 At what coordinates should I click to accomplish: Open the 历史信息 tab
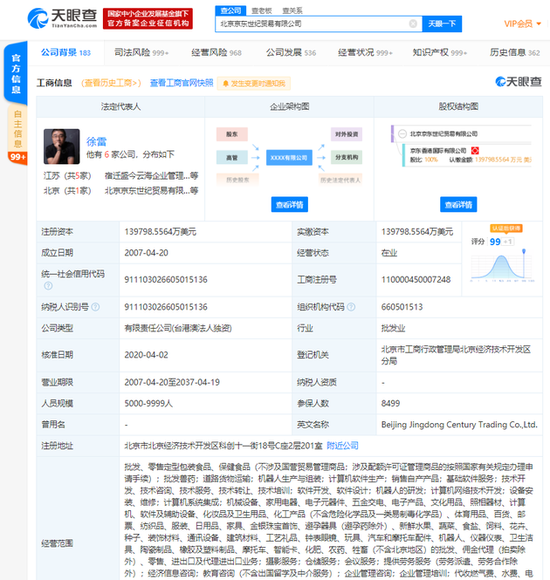[515, 53]
